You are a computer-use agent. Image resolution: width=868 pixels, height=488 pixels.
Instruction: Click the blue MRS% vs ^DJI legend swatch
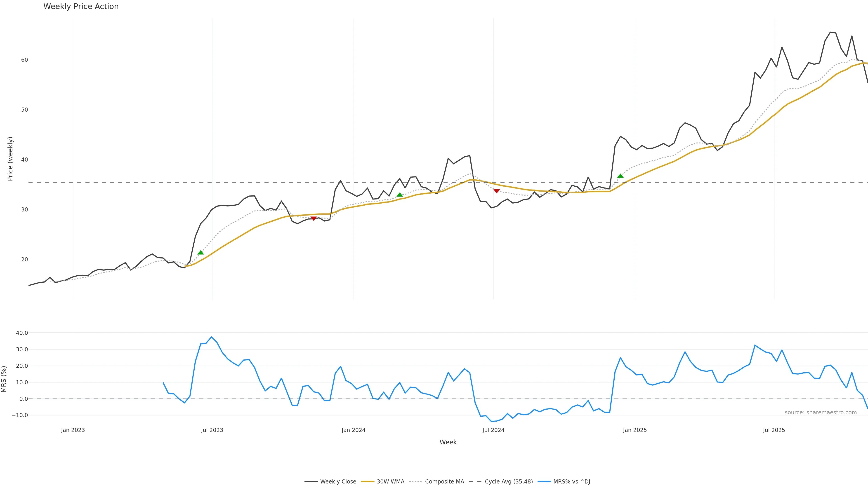544,482
